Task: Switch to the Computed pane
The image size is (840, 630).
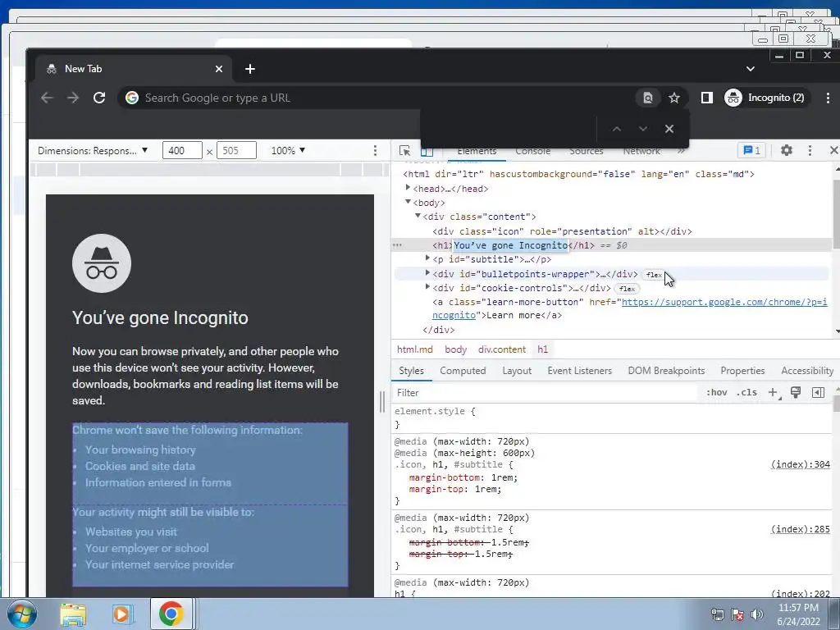Action: click(463, 371)
